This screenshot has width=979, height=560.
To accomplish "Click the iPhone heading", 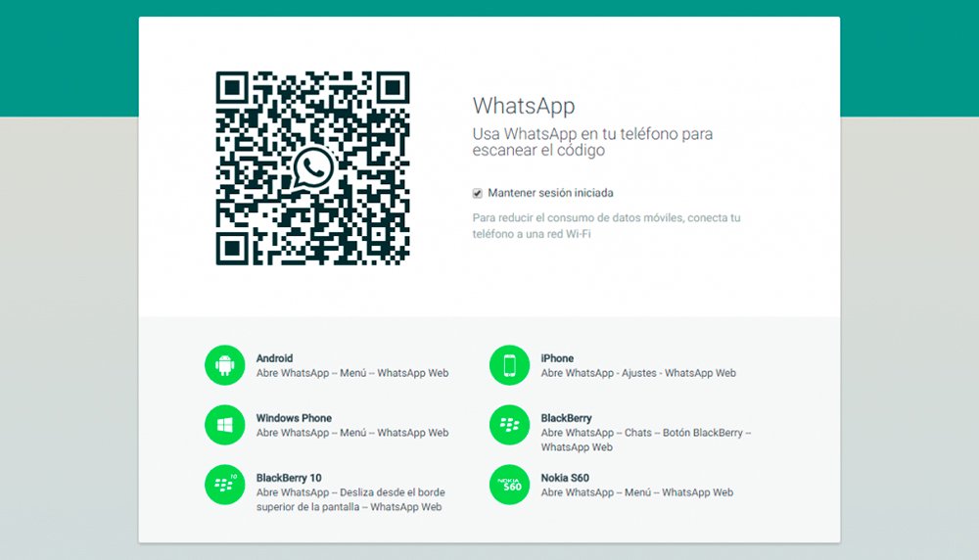I will point(557,358).
